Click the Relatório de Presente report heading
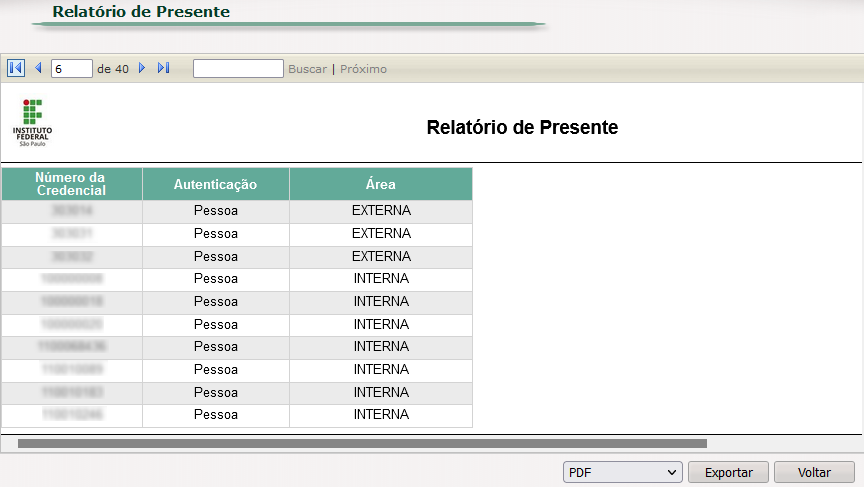 (522, 127)
